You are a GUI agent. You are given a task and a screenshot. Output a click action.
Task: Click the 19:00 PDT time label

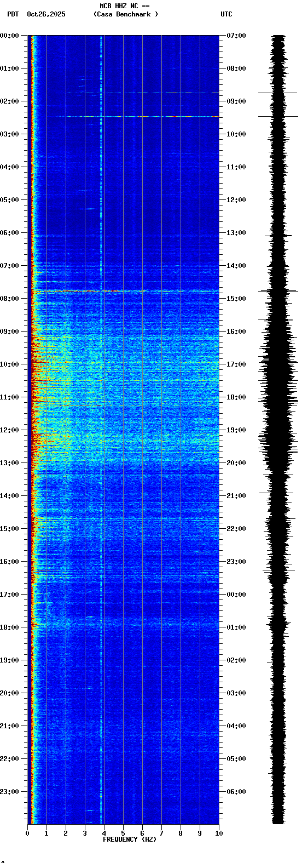pos(9,660)
